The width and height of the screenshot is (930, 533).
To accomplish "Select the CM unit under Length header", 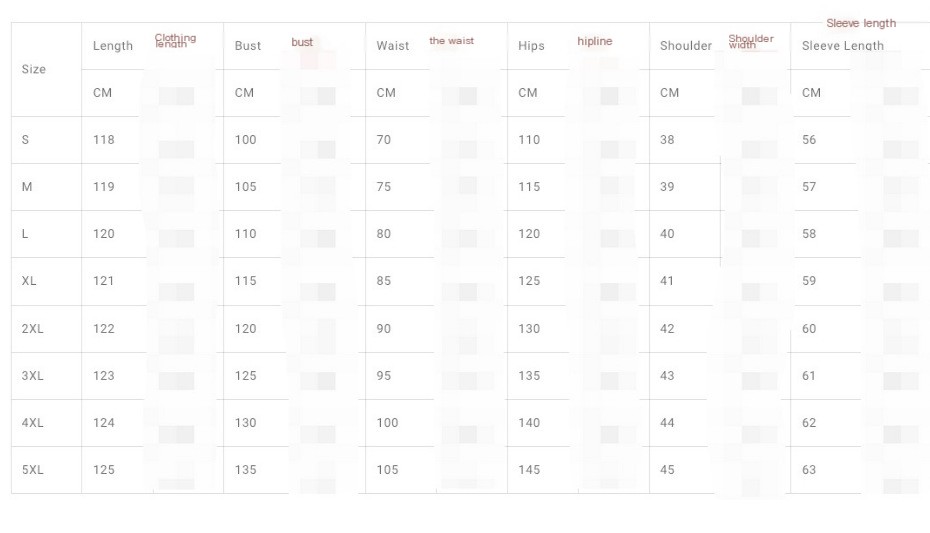I will tap(102, 93).
